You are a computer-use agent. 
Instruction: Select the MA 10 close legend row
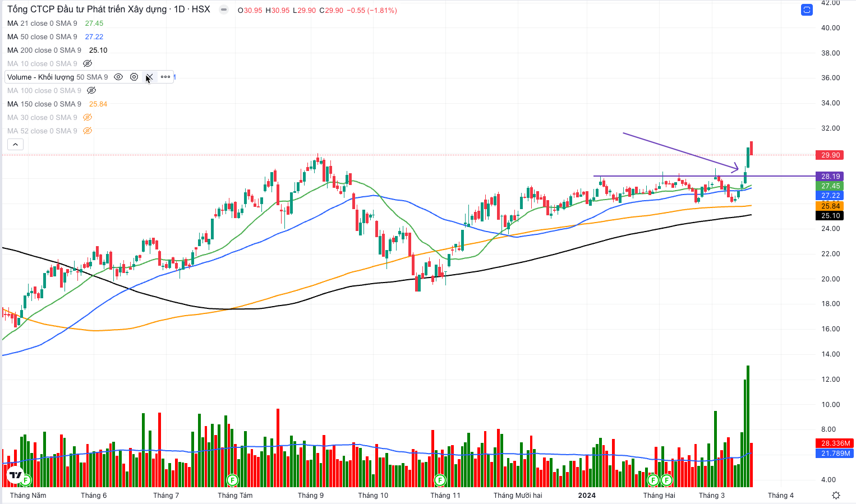[x=42, y=63]
